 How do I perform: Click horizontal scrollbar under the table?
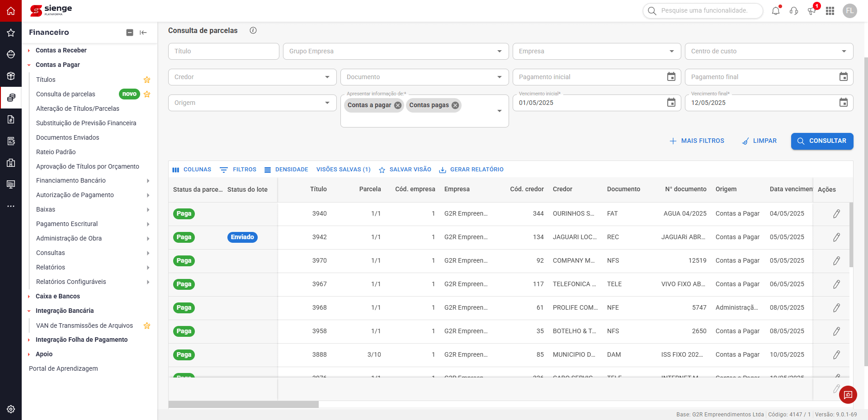click(244, 404)
